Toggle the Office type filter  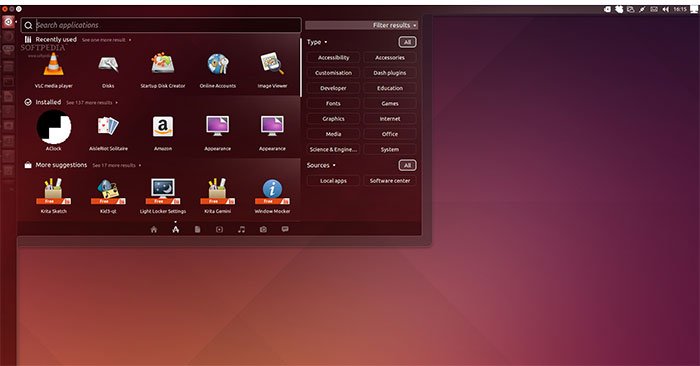click(390, 134)
